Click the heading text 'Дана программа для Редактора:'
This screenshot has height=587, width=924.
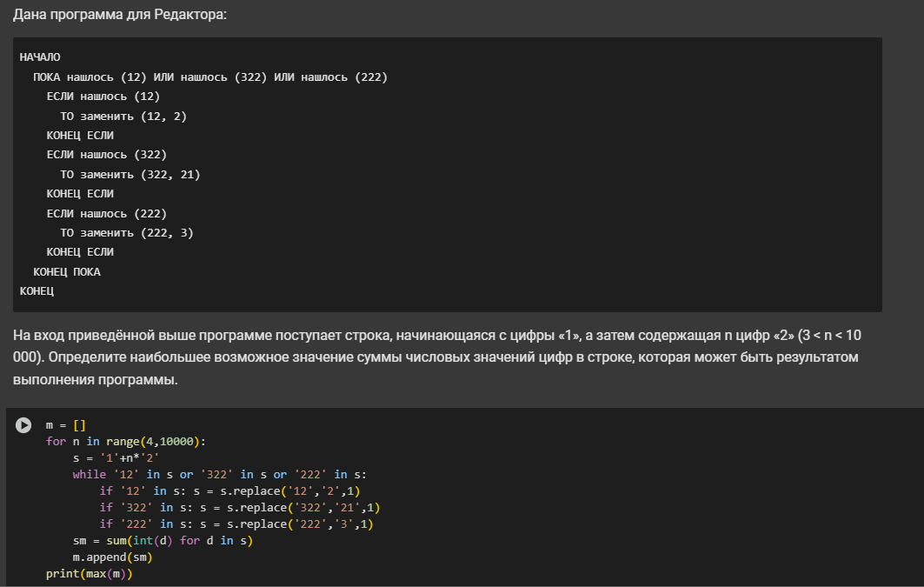(120, 14)
